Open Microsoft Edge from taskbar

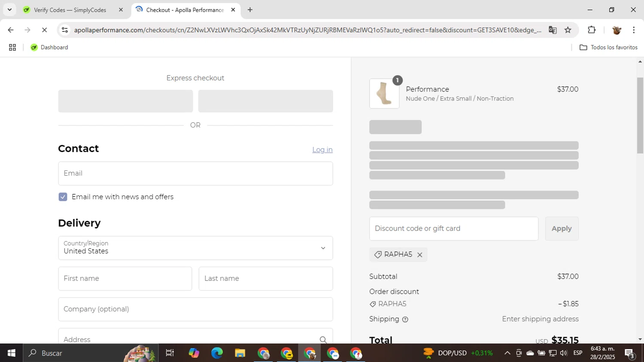tap(217, 353)
